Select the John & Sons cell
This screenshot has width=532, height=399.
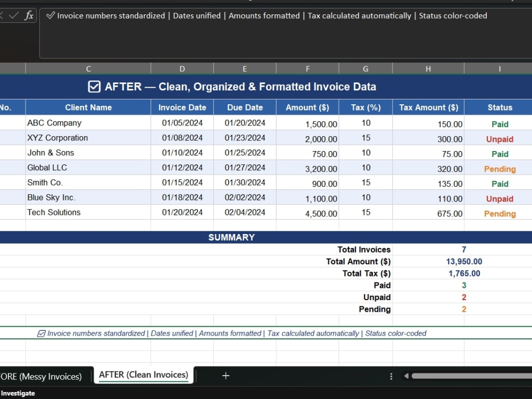point(88,153)
